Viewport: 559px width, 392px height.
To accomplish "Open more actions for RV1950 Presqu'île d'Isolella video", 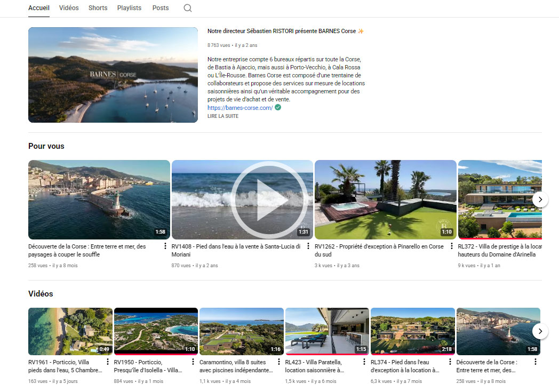I will click(x=194, y=362).
